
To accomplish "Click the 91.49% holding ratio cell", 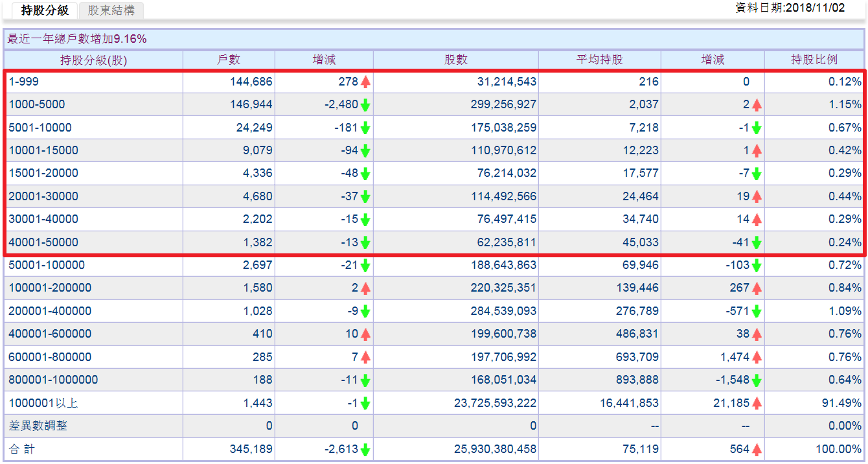I will pos(841,403).
